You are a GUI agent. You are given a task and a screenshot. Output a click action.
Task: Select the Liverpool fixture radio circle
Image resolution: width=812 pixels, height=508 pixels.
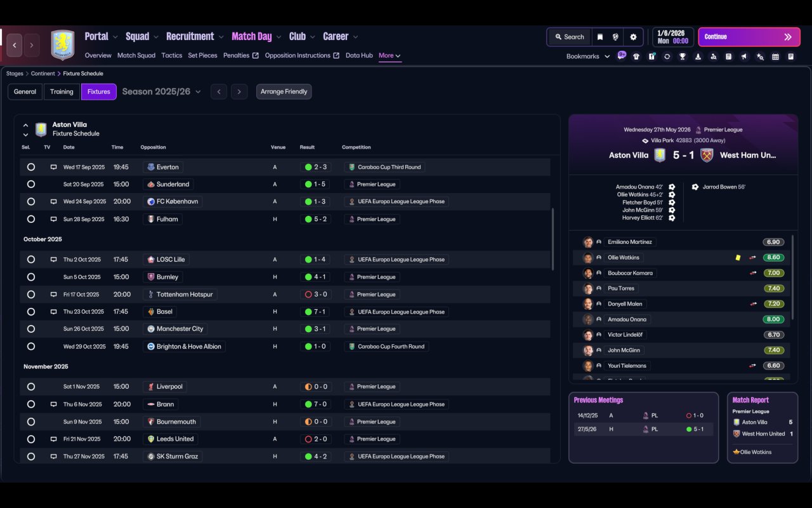pyautogui.click(x=31, y=386)
